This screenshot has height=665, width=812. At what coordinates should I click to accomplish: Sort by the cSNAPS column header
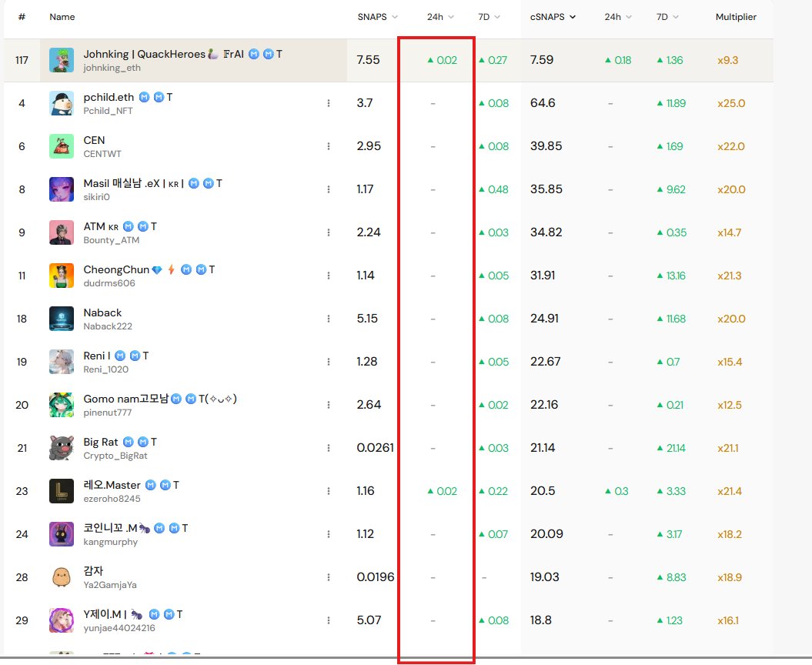click(553, 17)
